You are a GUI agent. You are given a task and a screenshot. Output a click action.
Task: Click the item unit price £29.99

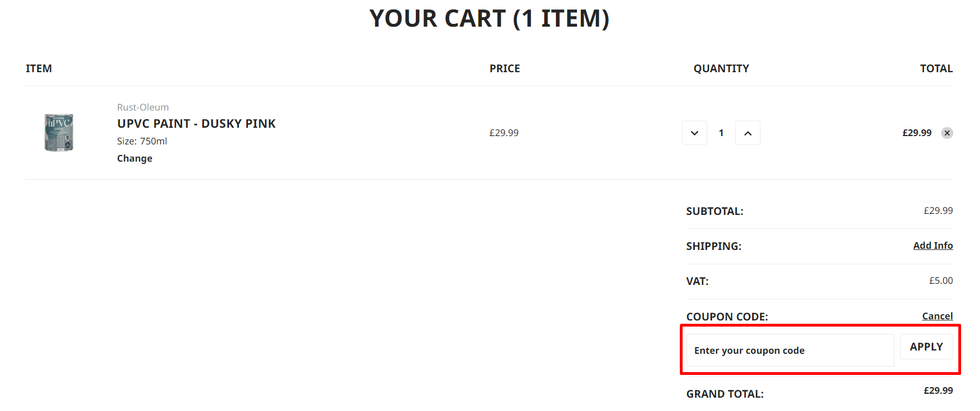[504, 133]
